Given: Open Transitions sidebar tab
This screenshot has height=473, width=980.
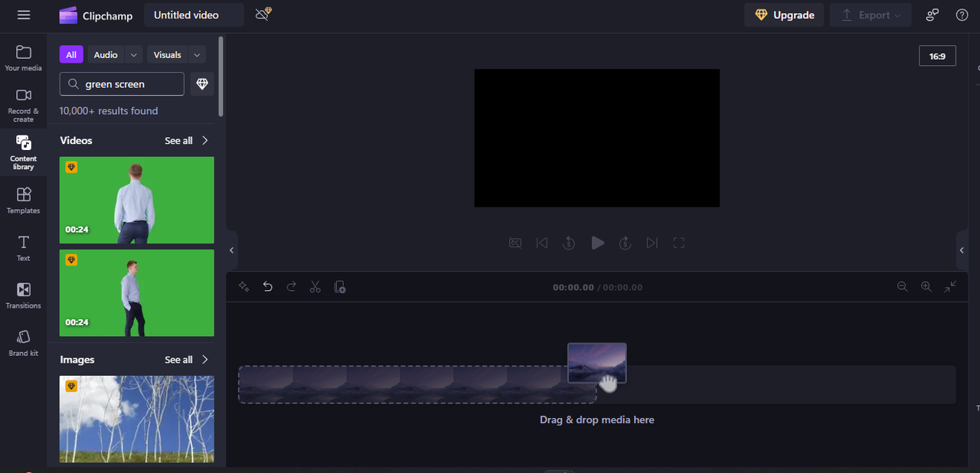Looking at the screenshot, I should (x=24, y=295).
